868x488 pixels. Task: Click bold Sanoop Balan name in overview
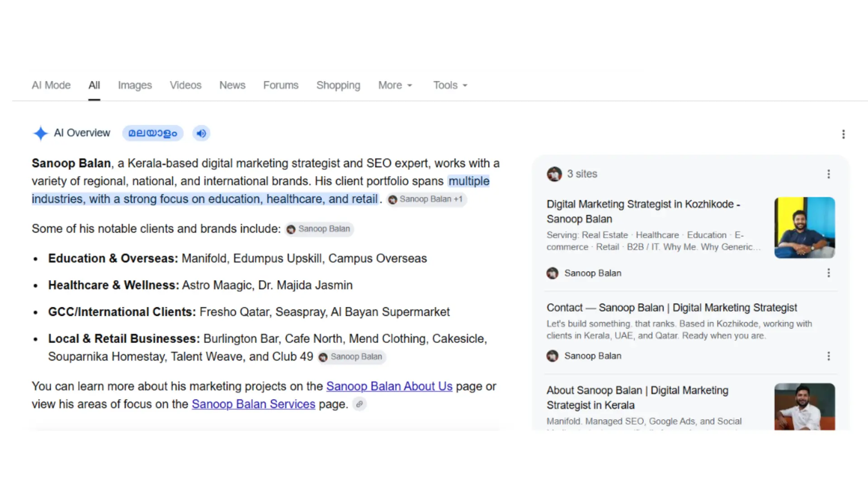[71, 163]
